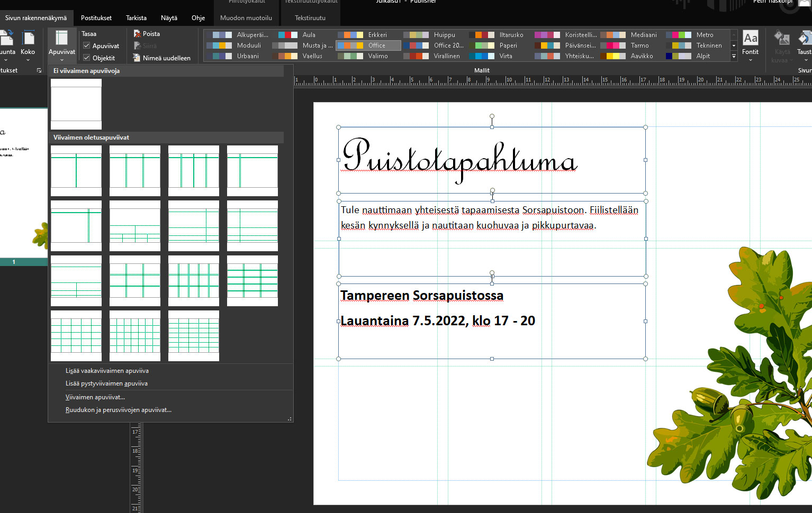812x513 pixels.
Task: Select the Koristeelli... color scheme
Action: 565,35
